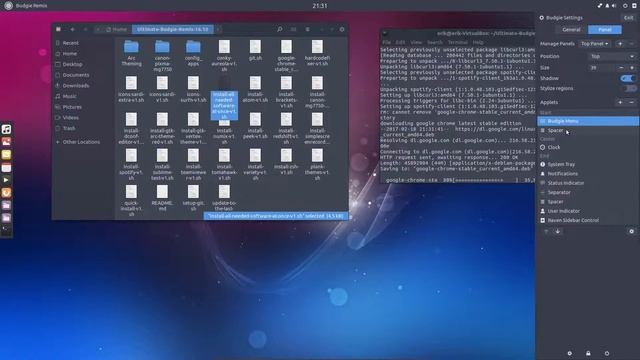Select the quick-install-v1.sh file
Viewport: 640px width, 360px height.
(x=131, y=200)
